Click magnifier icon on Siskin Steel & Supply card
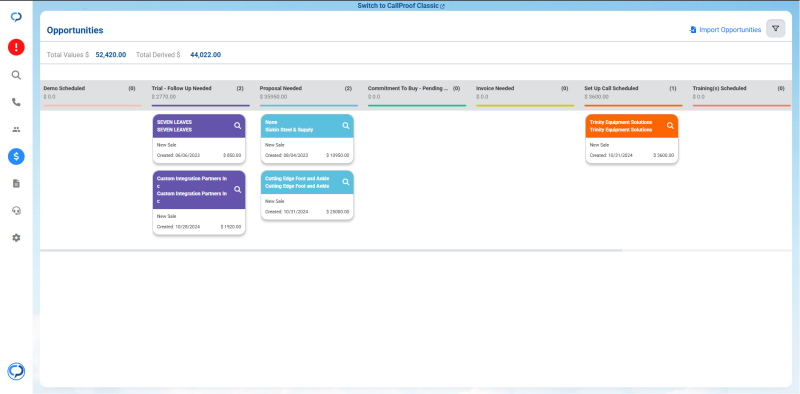Viewport: 800px width, 394px height. coord(346,126)
